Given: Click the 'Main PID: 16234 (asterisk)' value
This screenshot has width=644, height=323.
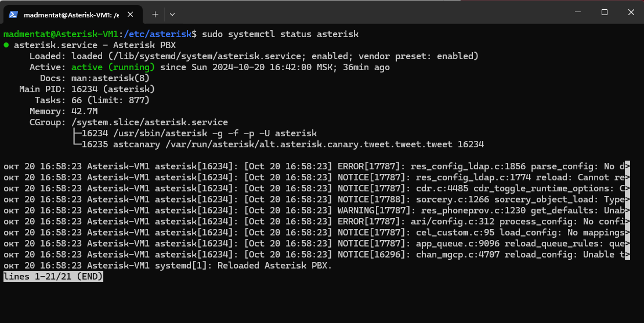Looking at the screenshot, I should click(113, 89).
